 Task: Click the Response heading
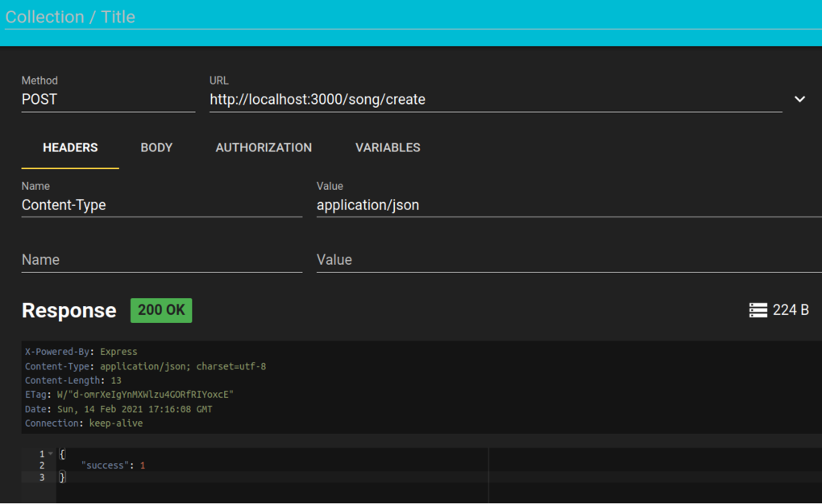pos(68,311)
